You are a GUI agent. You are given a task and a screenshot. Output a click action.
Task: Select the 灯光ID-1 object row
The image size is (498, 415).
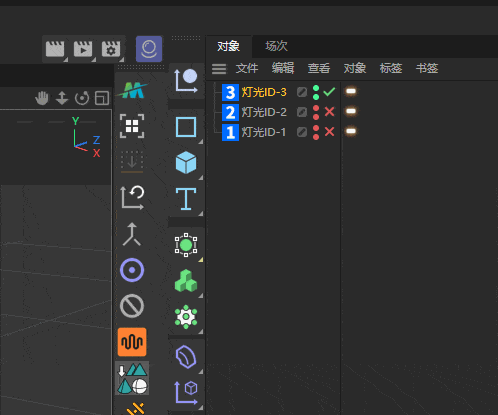(264, 132)
